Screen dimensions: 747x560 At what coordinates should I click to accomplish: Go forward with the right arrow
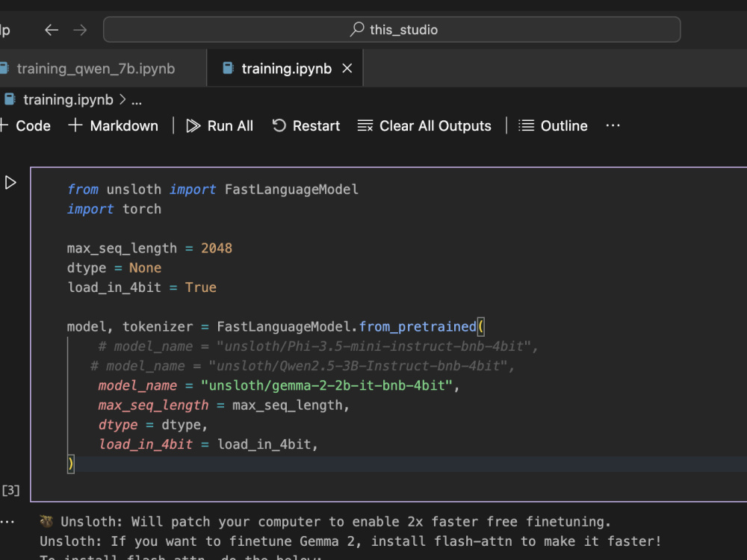(x=80, y=30)
